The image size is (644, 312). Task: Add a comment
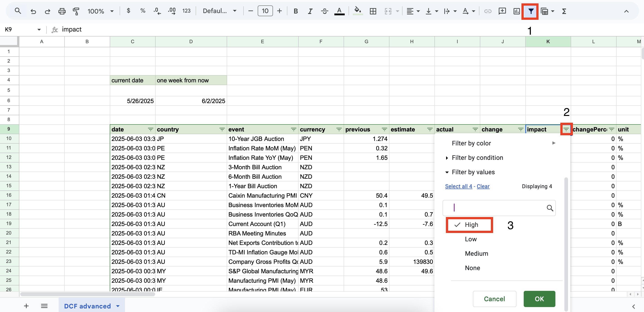click(502, 11)
